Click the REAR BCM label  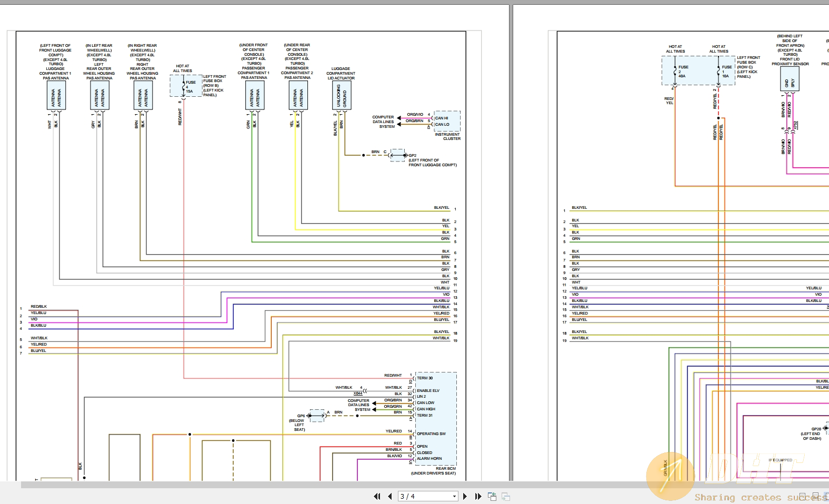[445, 468]
